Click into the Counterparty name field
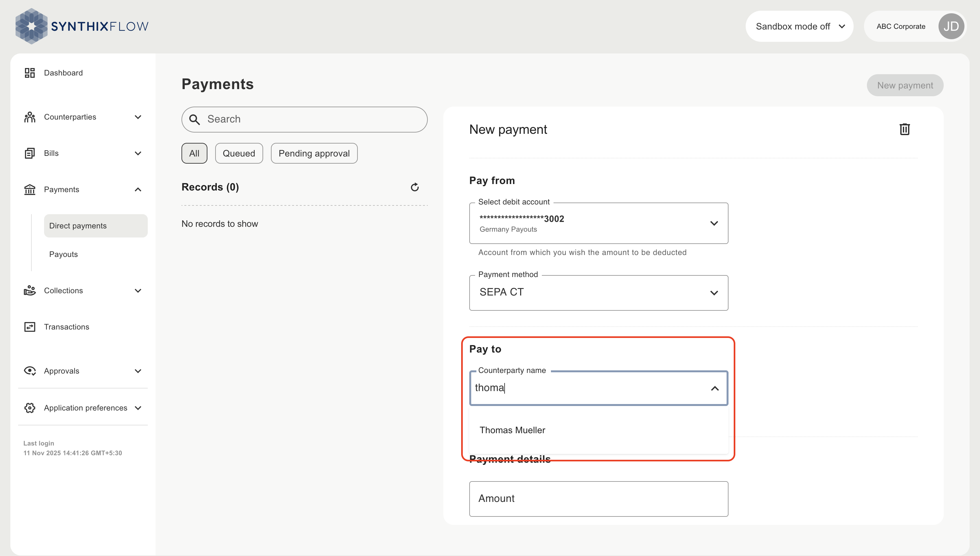The height and width of the screenshot is (556, 980). 599,388
